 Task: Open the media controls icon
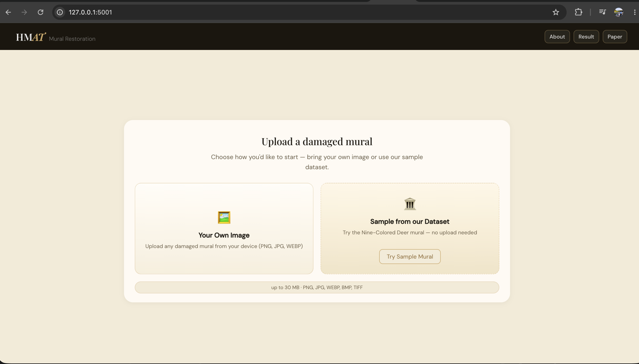602,13
